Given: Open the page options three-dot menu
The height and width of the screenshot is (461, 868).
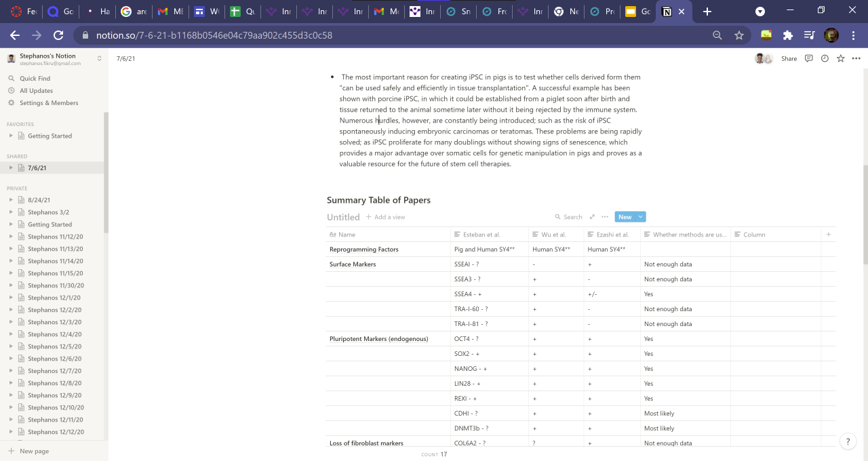Looking at the screenshot, I should [x=856, y=59].
